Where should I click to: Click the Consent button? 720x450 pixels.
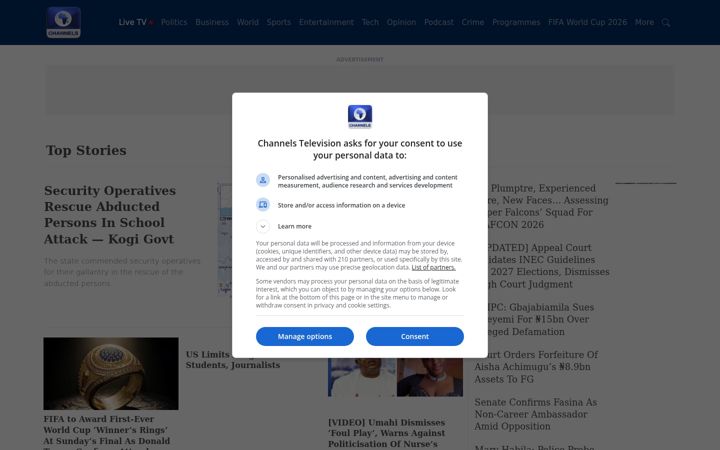(415, 336)
